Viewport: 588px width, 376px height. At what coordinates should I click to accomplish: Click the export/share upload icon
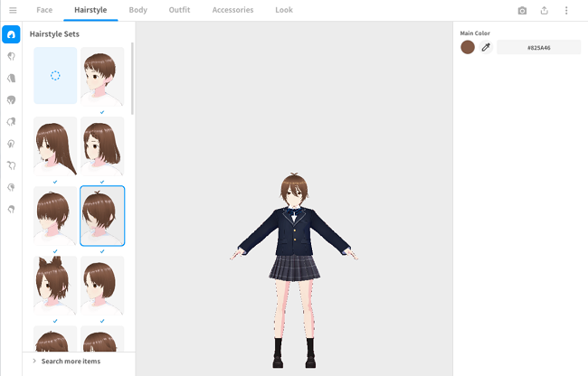tap(545, 11)
